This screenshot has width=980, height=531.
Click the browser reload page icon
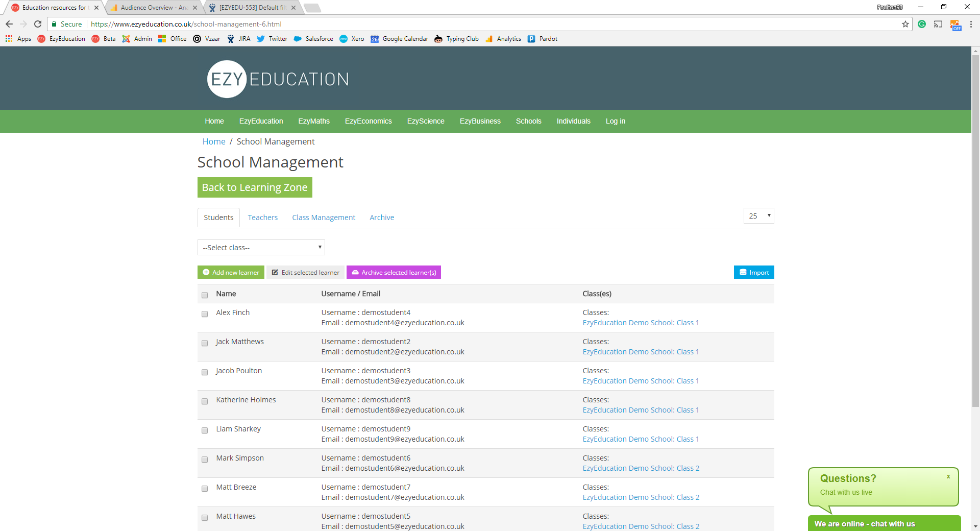(38, 24)
